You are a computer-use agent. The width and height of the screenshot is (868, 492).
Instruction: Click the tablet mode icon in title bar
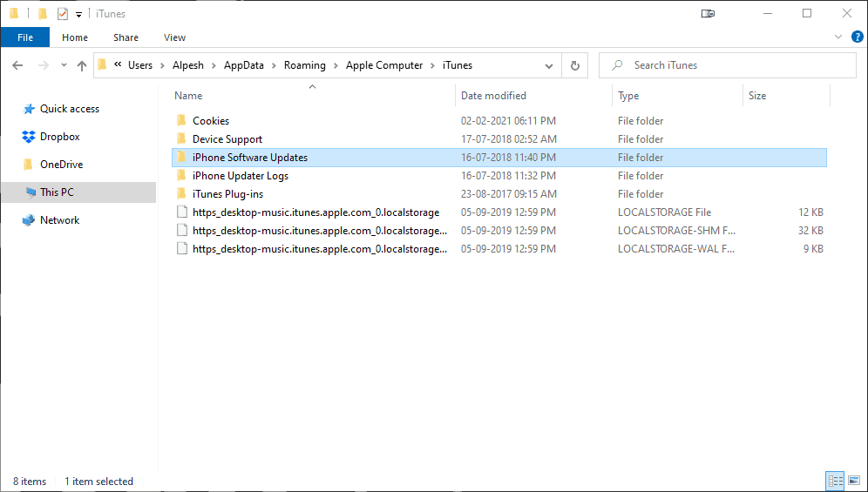[708, 14]
